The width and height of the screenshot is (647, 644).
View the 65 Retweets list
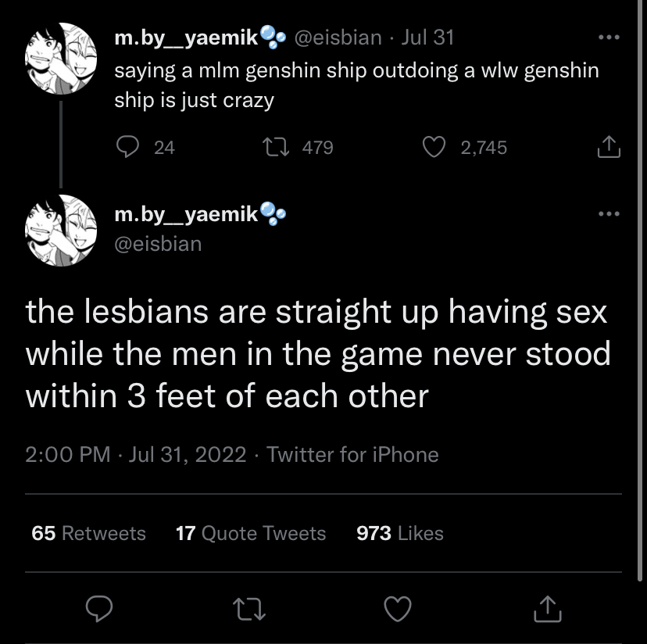click(89, 533)
